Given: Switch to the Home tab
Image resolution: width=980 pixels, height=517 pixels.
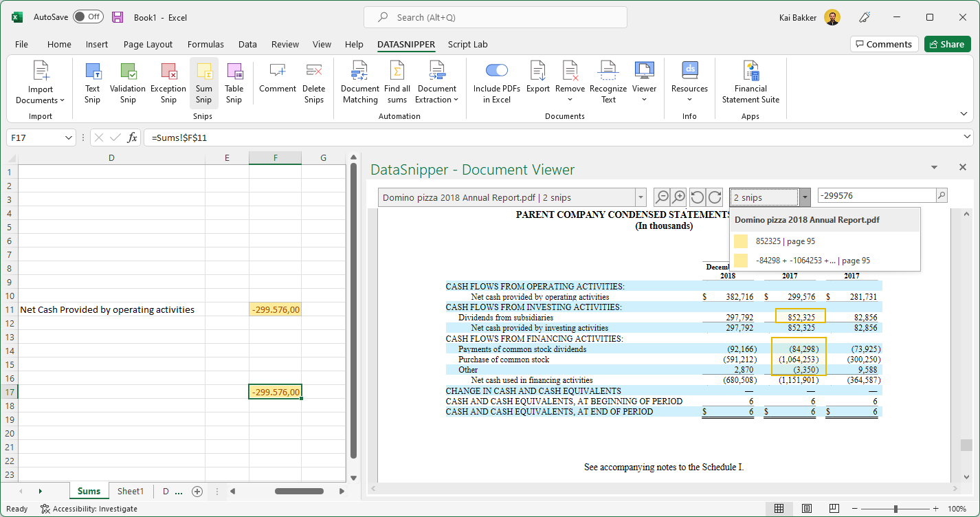Looking at the screenshot, I should pyautogui.click(x=59, y=44).
